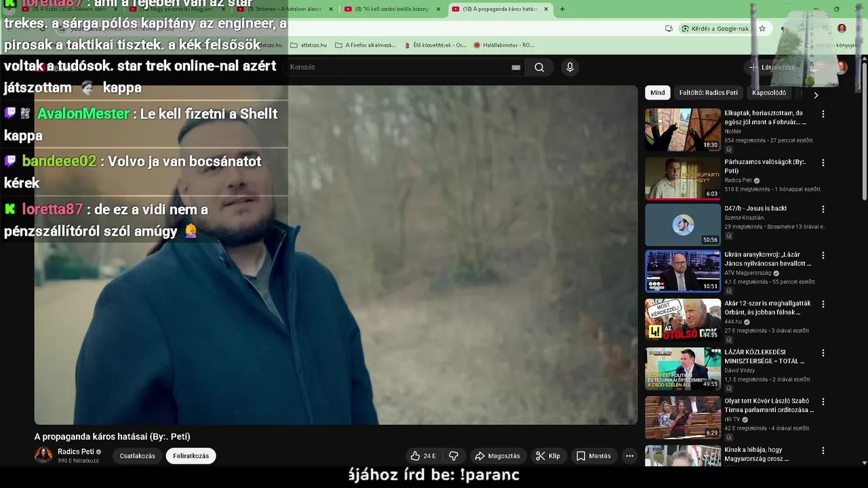Like the video with the thumbs-up icon
This screenshot has width=868, height=488.
[x=423, y=456]
